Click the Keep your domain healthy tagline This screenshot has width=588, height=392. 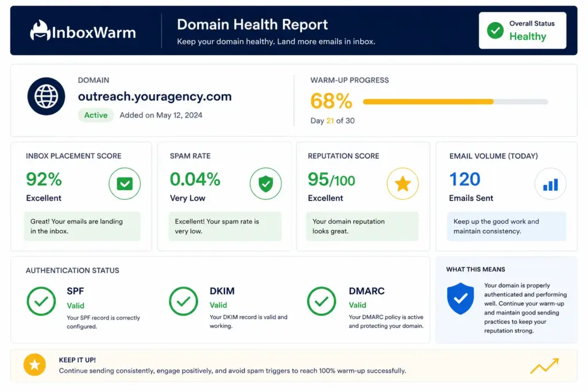coord(276,41)
